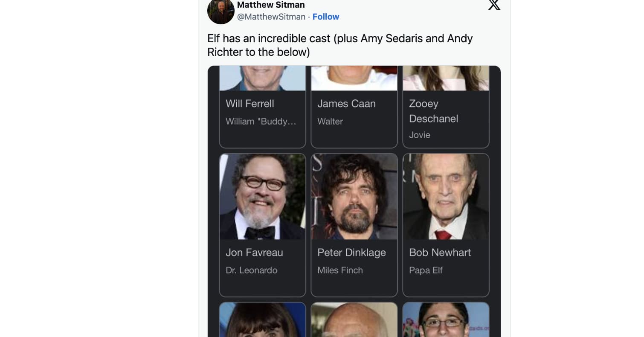The image size is (644, 337).
Task: Click the 'Miles Finch' role label
Action: tap(340, 270)
